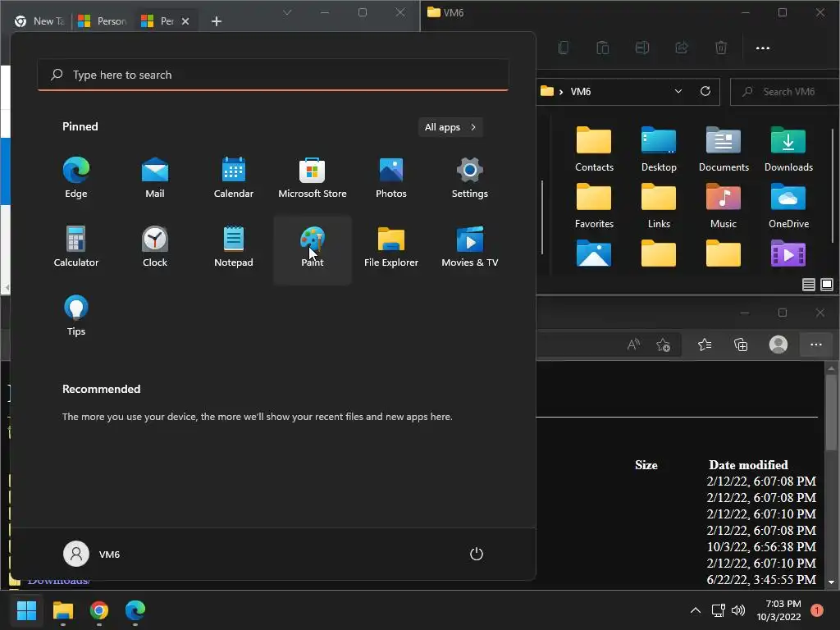Switch File Explorer to large icons view
840x630 pixels.
click(827, 285)
